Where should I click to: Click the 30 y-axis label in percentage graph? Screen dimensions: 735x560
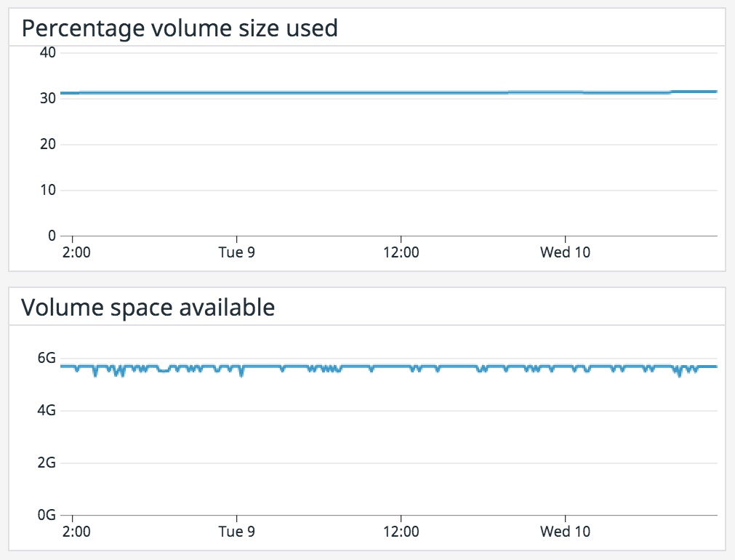(49, 98)
